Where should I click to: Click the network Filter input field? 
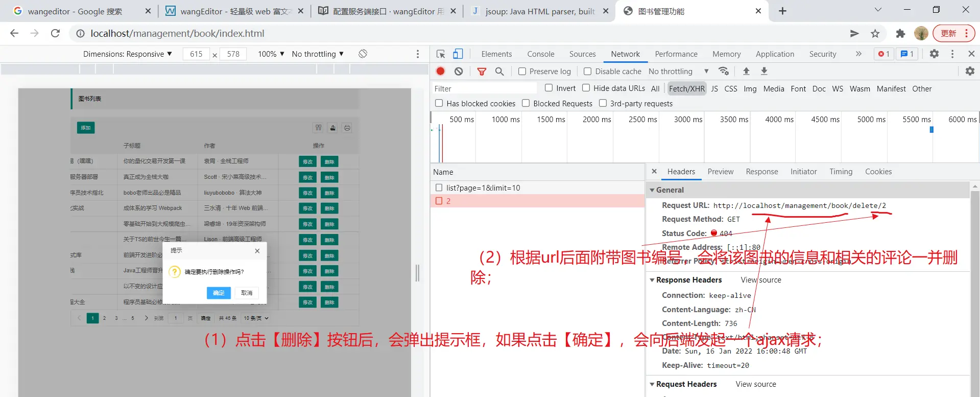484,89
